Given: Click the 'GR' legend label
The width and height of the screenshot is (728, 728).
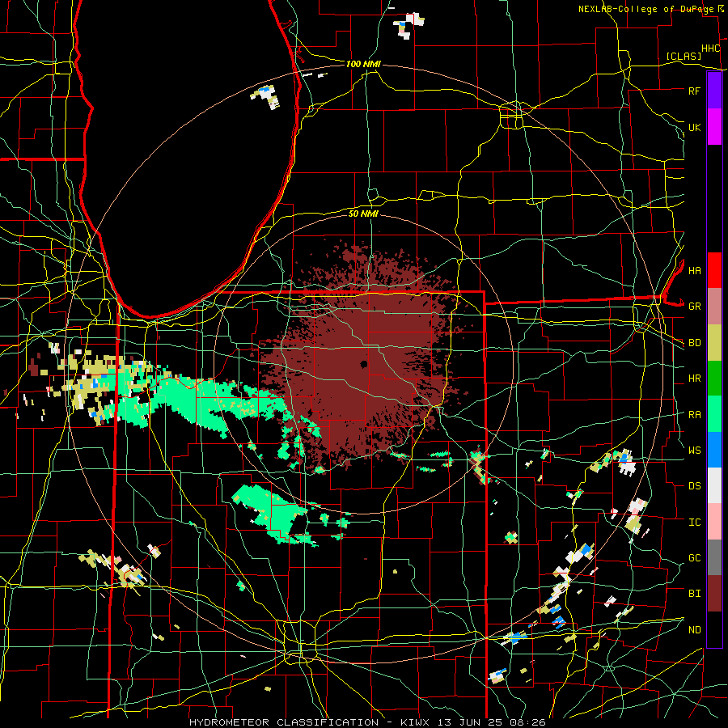Looking at the screenshot, I should point(694,307).
